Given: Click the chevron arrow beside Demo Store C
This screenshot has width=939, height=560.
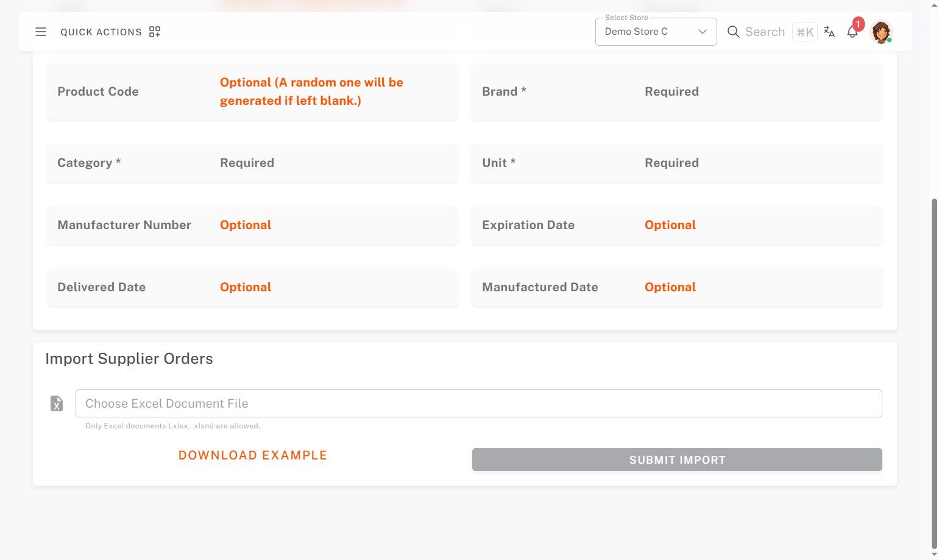Looking at the screenshot, I should [x=703, y=32].
